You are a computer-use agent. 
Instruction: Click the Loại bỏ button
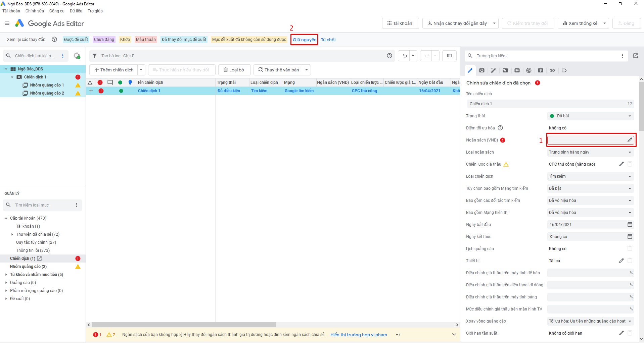[x=234, y=70]
